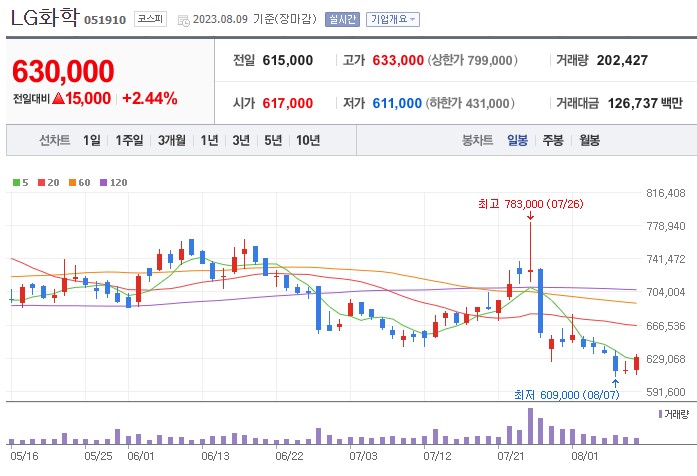
Task: Click the current price 630,000
Action: pos(63,71)
